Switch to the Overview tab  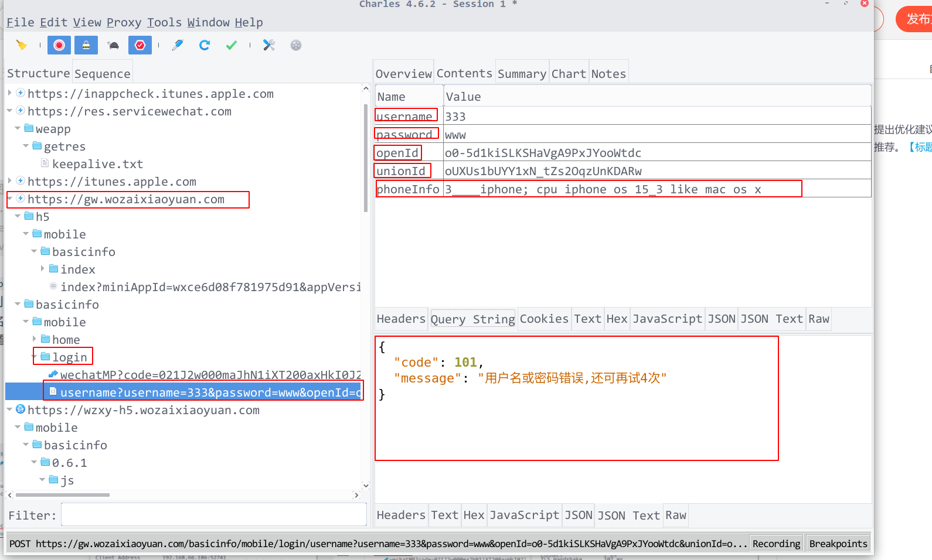click(x=404, y=73)
